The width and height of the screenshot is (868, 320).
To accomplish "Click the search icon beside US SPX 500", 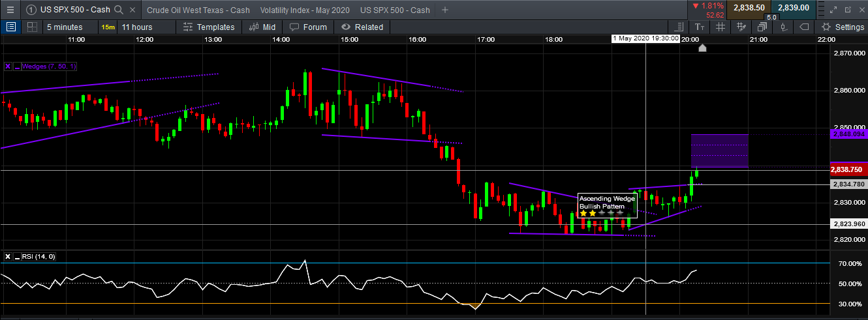I will click(x=118, y=10).
